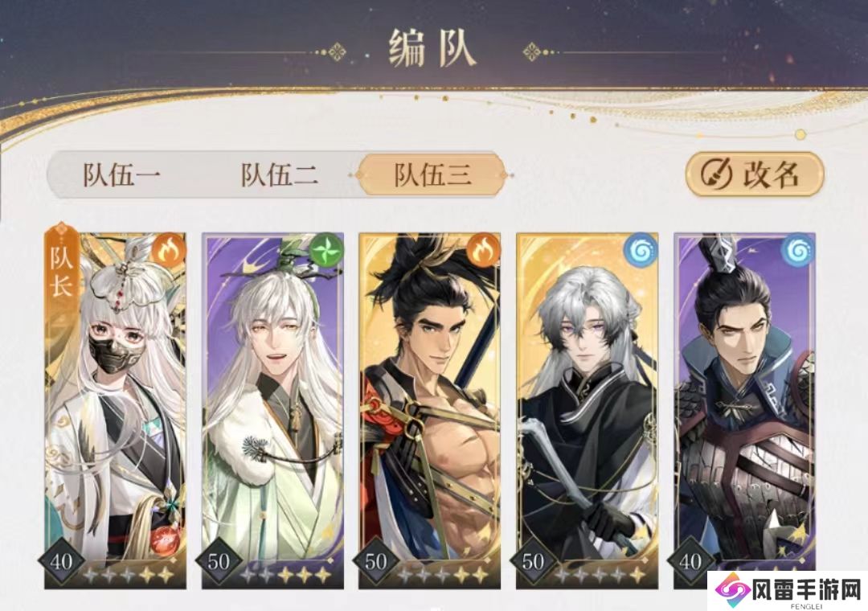This screenshot has height=611, width=868.
Task: Click level 40 badge on captain card
Action: [x=61, y=561]
